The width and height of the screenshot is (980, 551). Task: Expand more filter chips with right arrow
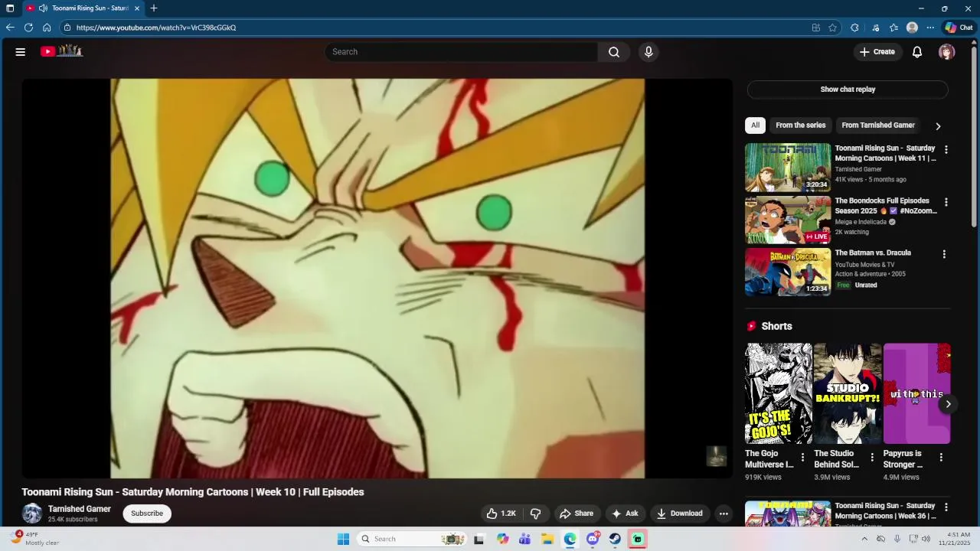[938, 126]
